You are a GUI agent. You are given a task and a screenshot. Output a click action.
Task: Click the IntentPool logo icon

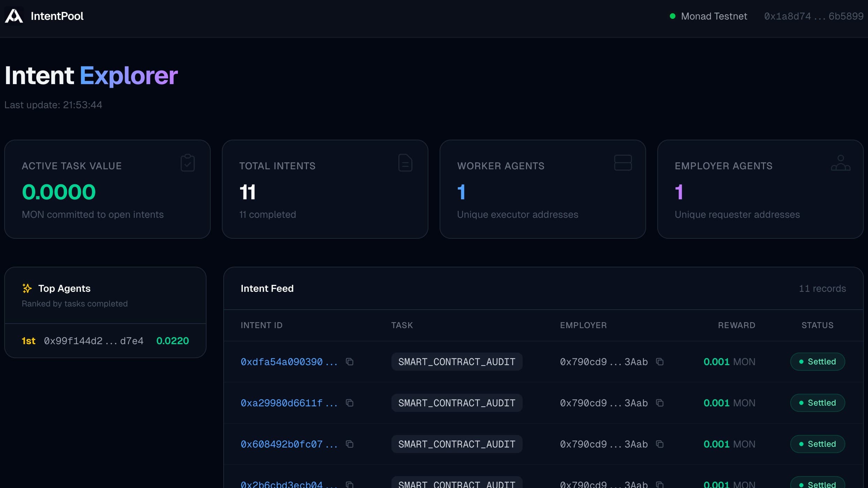(x=14, y=16)
